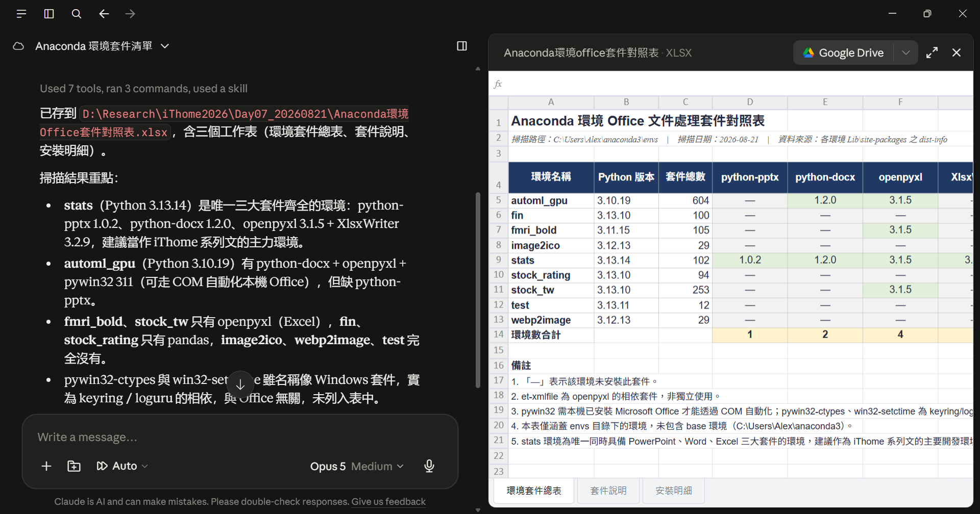This screenshot has width=980, height=514.
Task: Restore the application window
Action: click(x=927, y=14)
